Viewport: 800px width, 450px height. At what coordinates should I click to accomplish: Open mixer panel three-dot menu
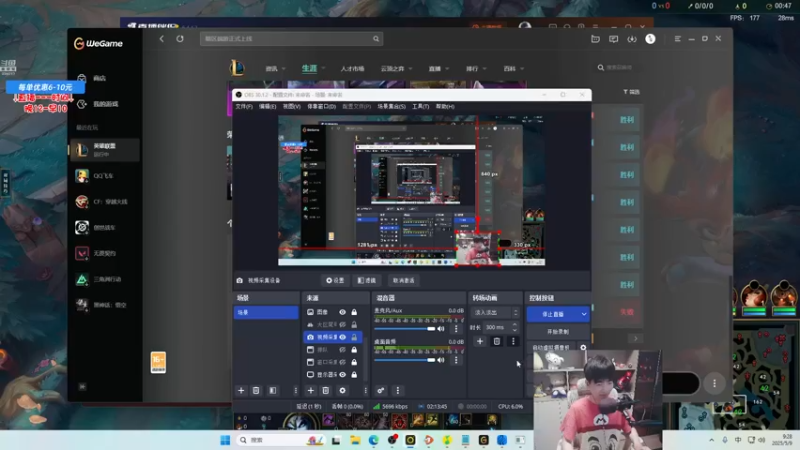pyautogui.click(x=397, y=390)
